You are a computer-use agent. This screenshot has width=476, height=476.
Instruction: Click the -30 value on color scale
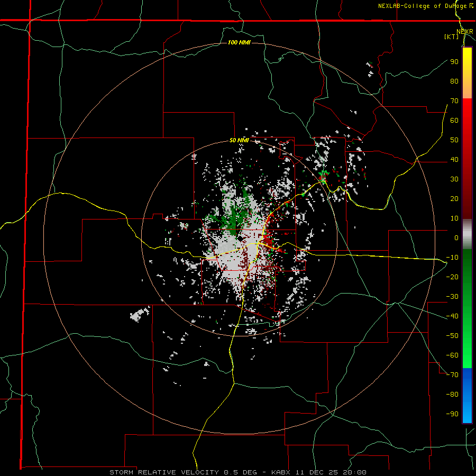pyautogui.click(x=452, y=297)
